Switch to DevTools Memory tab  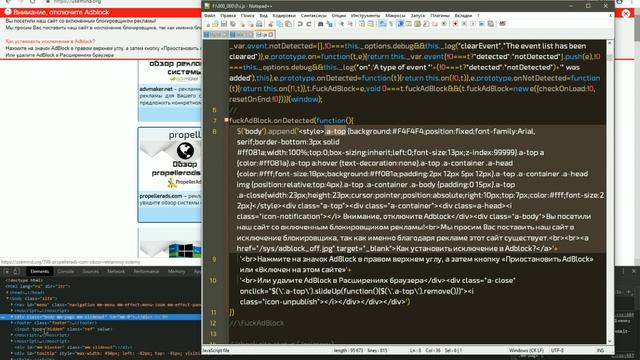click(x=176, y=271)
